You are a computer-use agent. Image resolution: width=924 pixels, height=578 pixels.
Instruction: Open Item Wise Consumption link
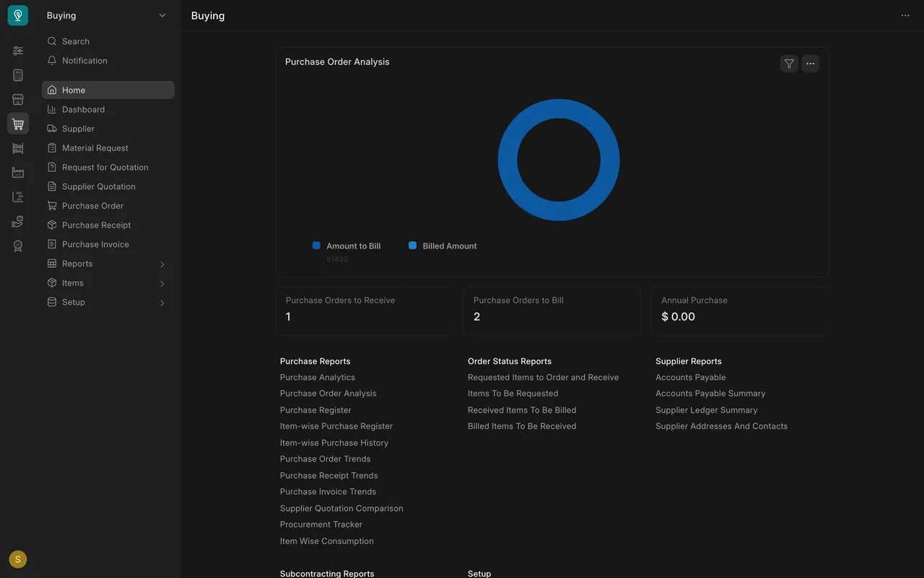(x=327, y=541)
